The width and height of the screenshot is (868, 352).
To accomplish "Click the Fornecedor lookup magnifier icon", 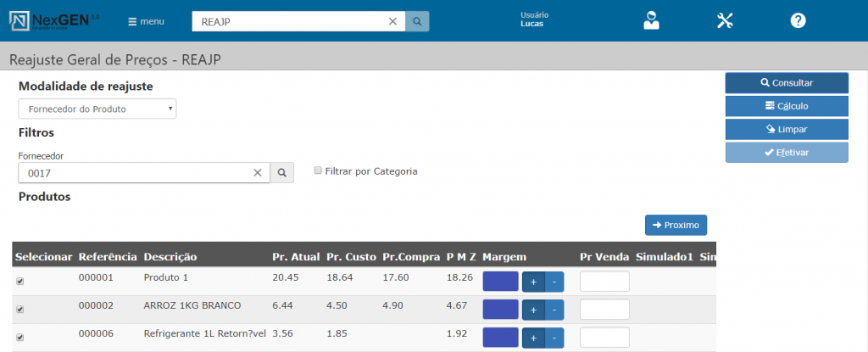I will click(282, 173).
